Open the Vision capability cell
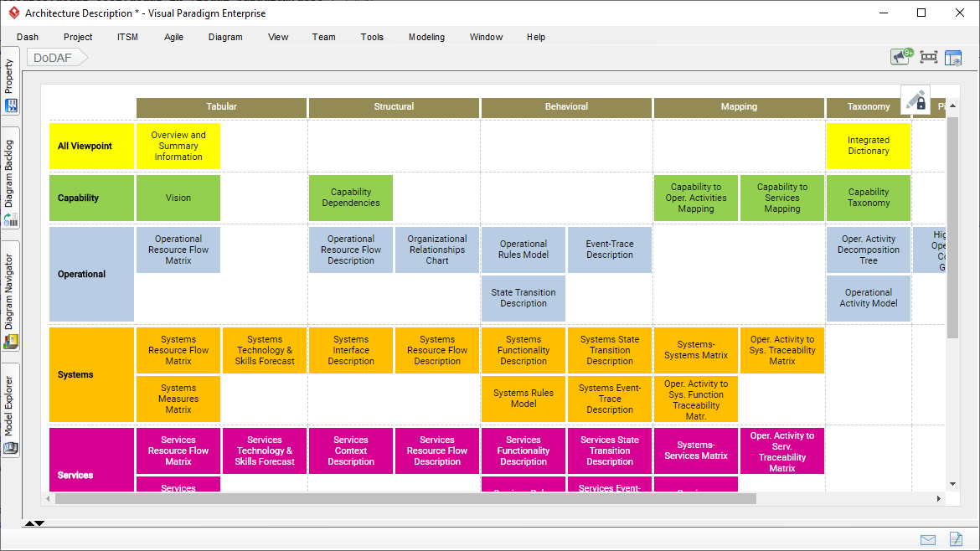The width and height of the screenshot is (980, 551). point(178,198)
